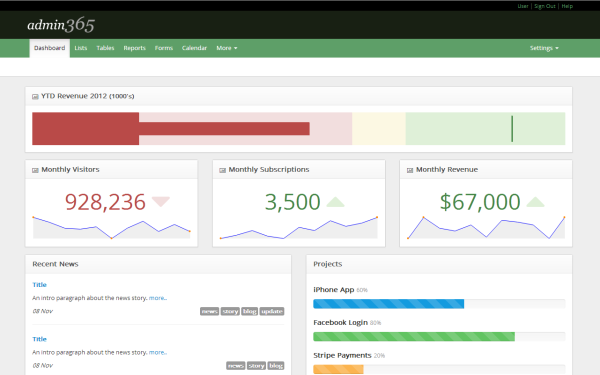Click the news tag on first story
Viewport: 600px width, 375px height.
pos(209,311)
